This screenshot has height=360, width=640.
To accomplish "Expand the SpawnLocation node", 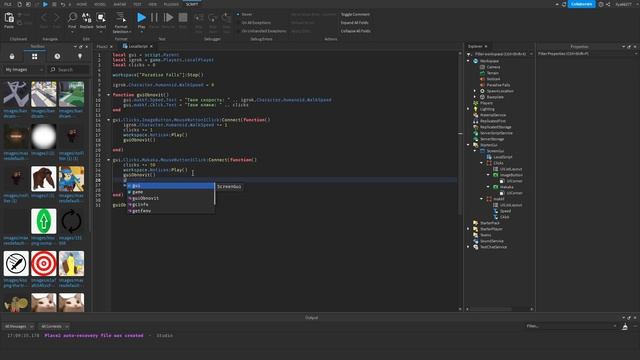I will [x=475, y=91].
